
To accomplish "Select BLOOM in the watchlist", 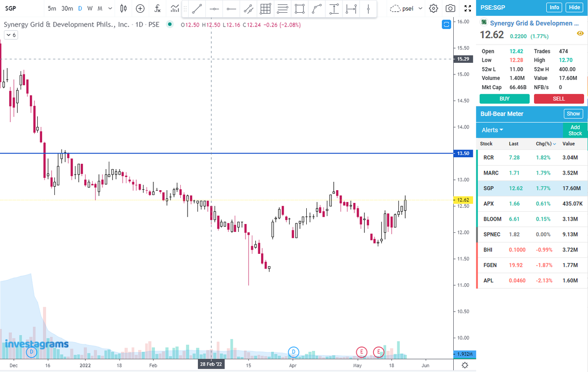I will point(532,219).
